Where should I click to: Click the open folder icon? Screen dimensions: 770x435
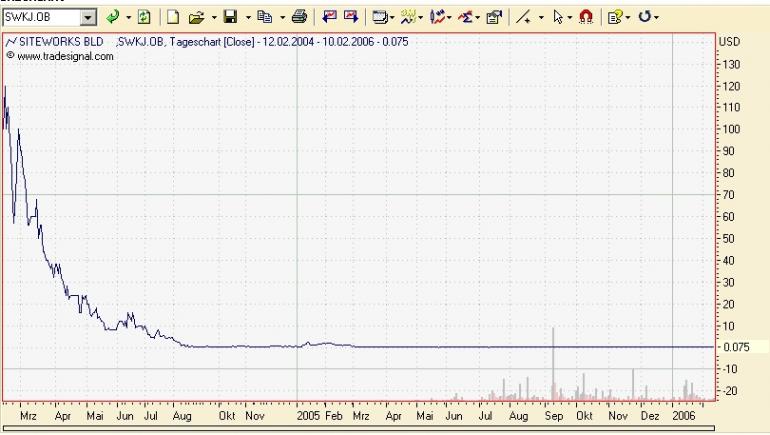click(196, 17)
